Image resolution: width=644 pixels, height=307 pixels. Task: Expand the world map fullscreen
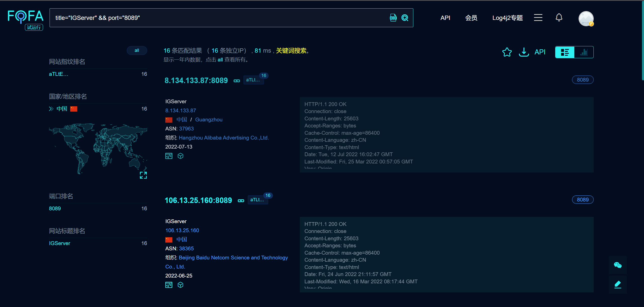tap(143, 175)
